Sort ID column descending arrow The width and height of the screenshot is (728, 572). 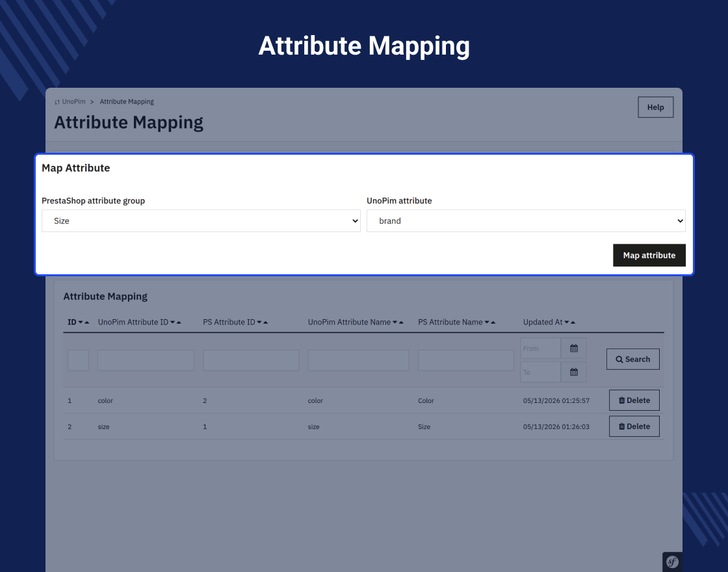coord(81,322)
